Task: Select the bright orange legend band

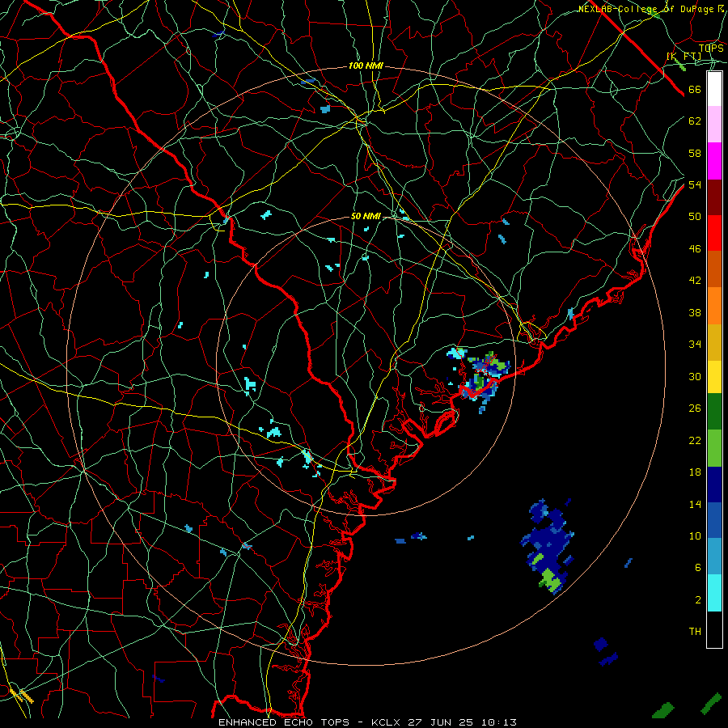Action: 714,306
